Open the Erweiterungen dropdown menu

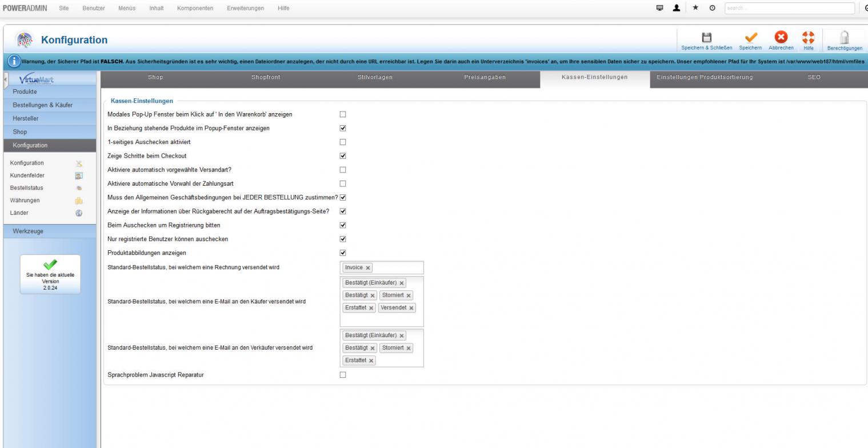coord(245,8)
